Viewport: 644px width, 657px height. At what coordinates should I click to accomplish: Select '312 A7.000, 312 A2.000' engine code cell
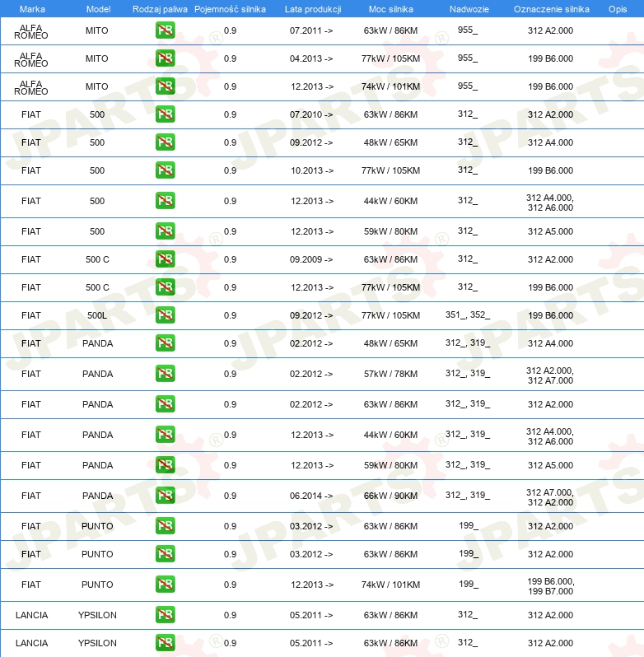tap(550, 497)
